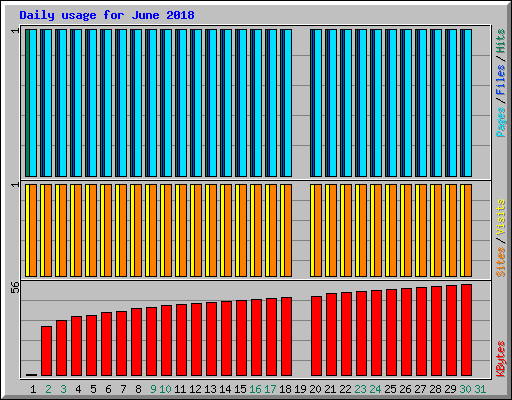This screenshot has height=400, width=512.
Task: Select the orange "Sites" legend label
Action: 500,262
